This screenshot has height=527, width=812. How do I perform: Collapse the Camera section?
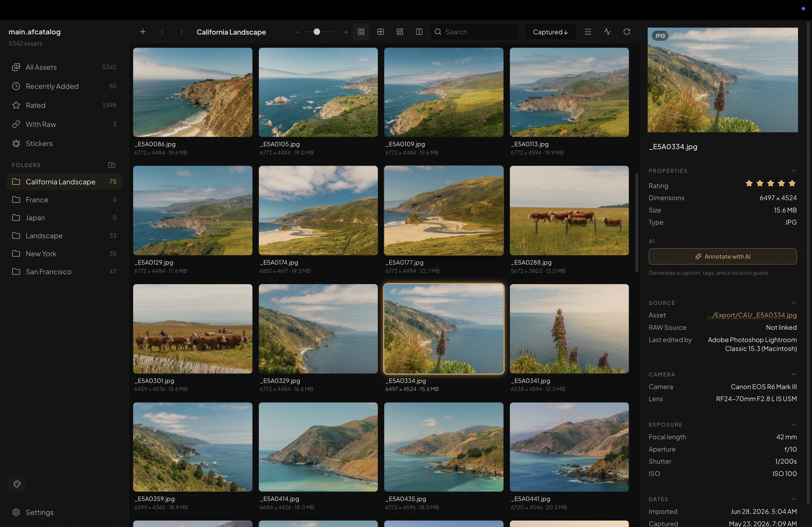tap(793, 374)
